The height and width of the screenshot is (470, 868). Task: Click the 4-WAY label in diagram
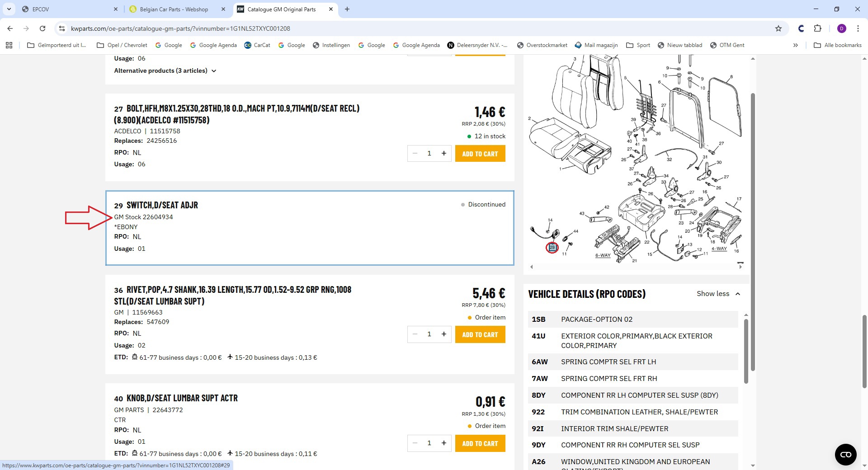(719, 249)
